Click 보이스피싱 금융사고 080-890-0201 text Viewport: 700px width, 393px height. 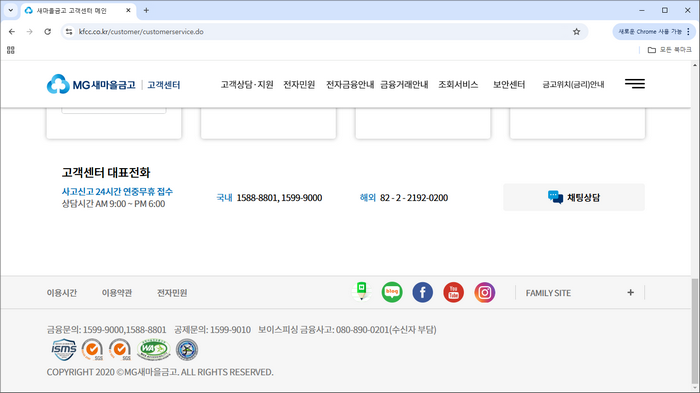click(347, 330)
